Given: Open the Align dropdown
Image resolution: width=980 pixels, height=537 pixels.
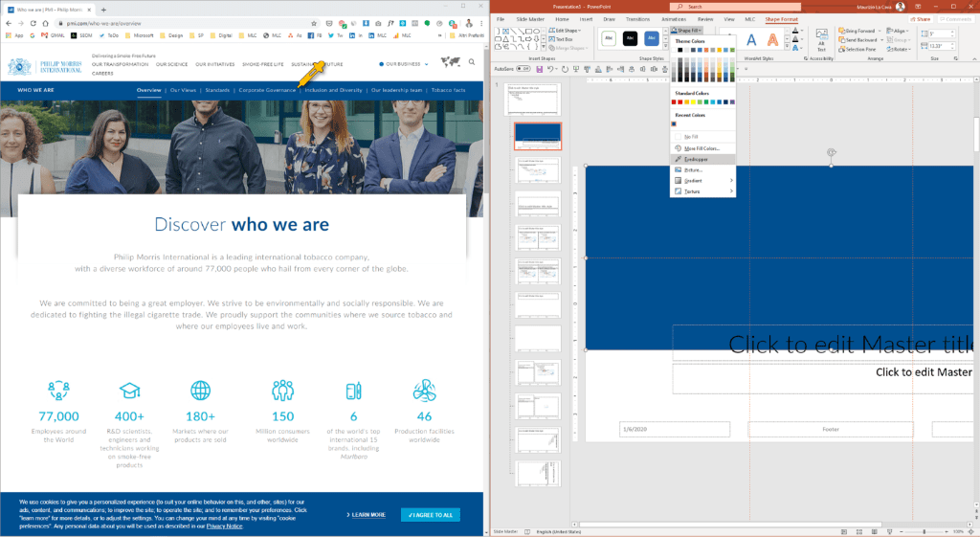Looking at the screenshot, I should click(x=897, y=31).
